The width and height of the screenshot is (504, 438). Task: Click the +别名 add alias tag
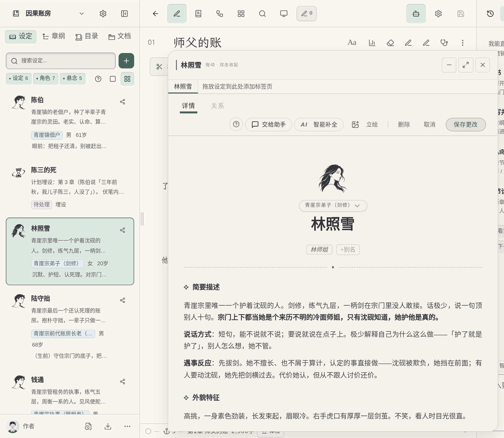(348, 249)
